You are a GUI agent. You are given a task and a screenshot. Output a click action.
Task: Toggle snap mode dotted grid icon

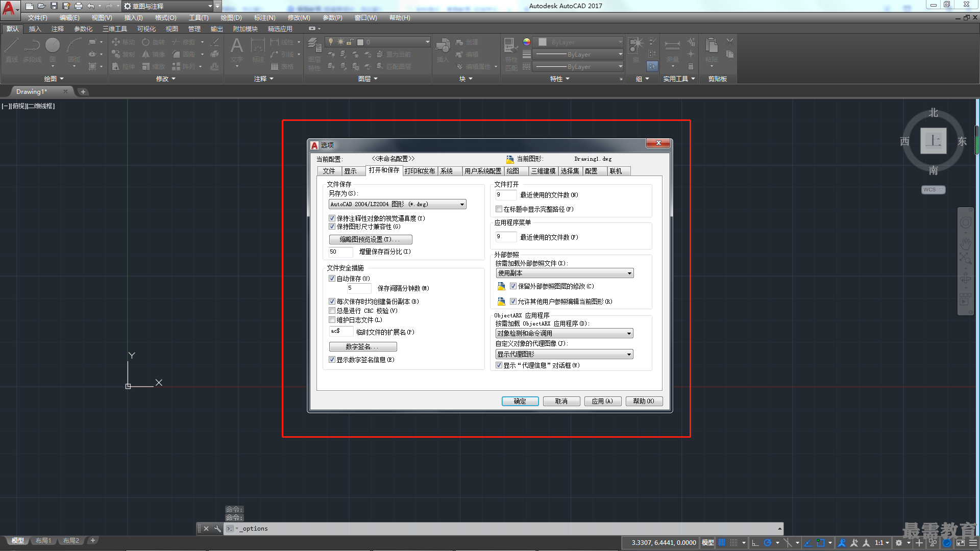point(733,543)
